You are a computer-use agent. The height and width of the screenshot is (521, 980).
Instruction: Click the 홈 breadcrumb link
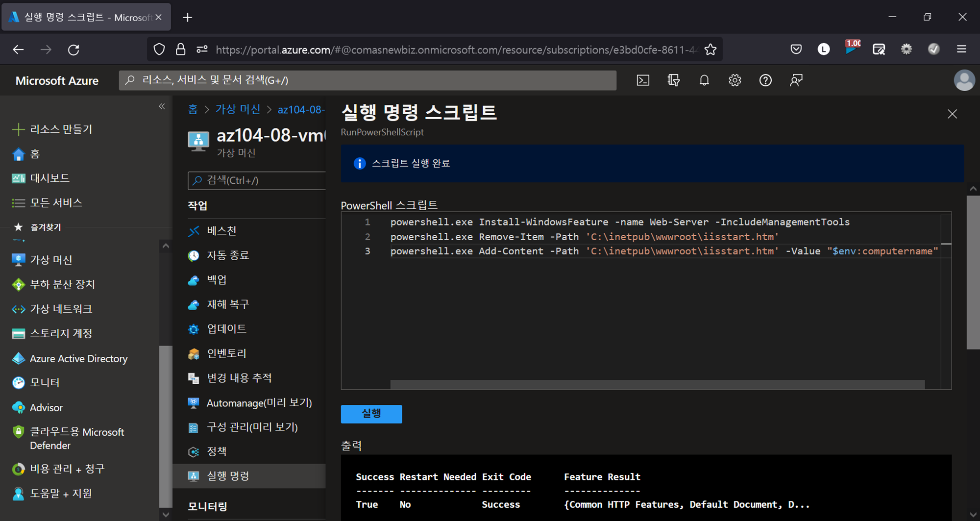pos(193,109)
